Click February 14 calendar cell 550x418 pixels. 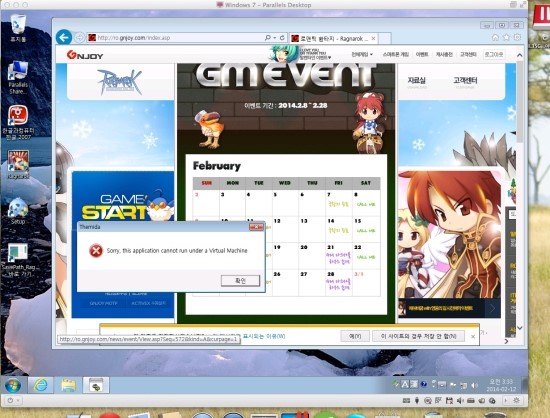338,230
